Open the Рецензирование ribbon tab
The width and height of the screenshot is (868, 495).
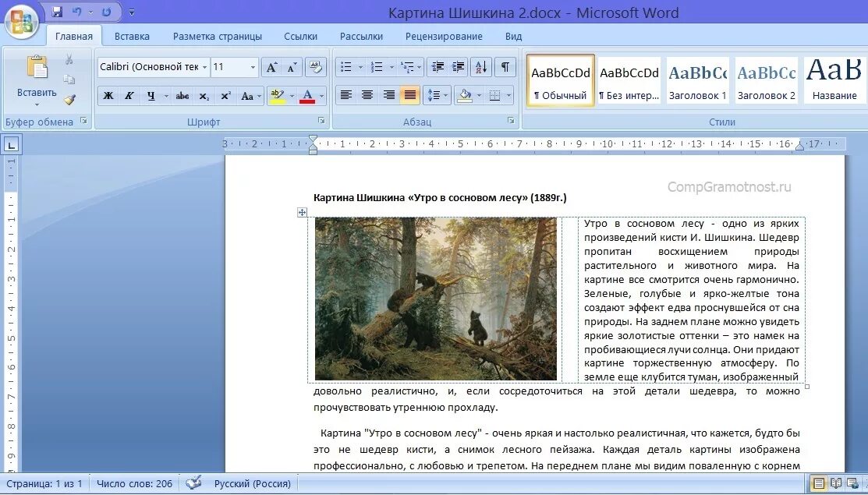(444, 37)
